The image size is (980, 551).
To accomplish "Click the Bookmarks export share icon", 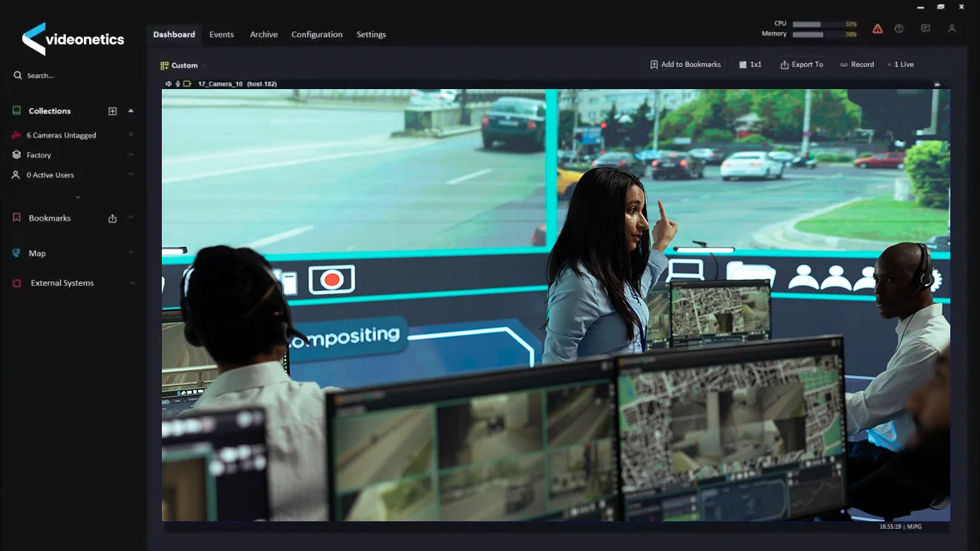I will [x=113, y=218].
